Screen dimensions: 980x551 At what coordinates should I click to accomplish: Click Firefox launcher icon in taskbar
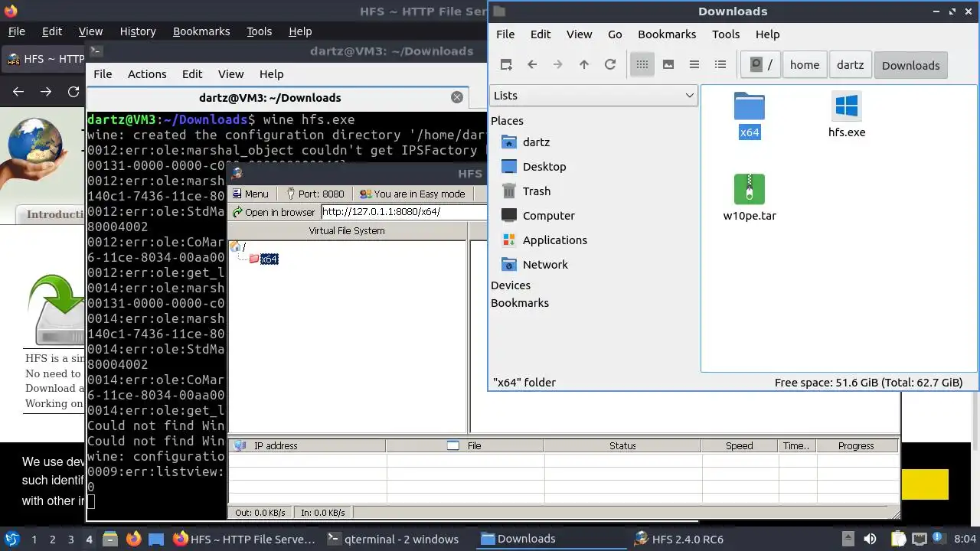(134, 539)
